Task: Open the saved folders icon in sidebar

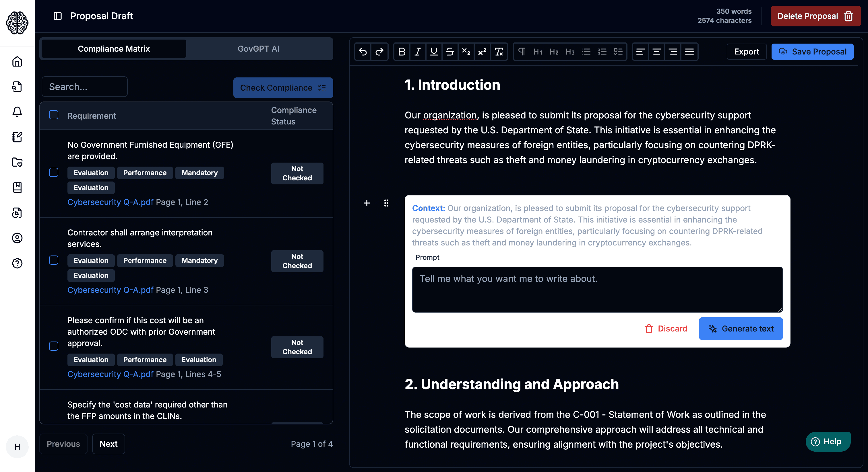Action: [x=17, y=163]
